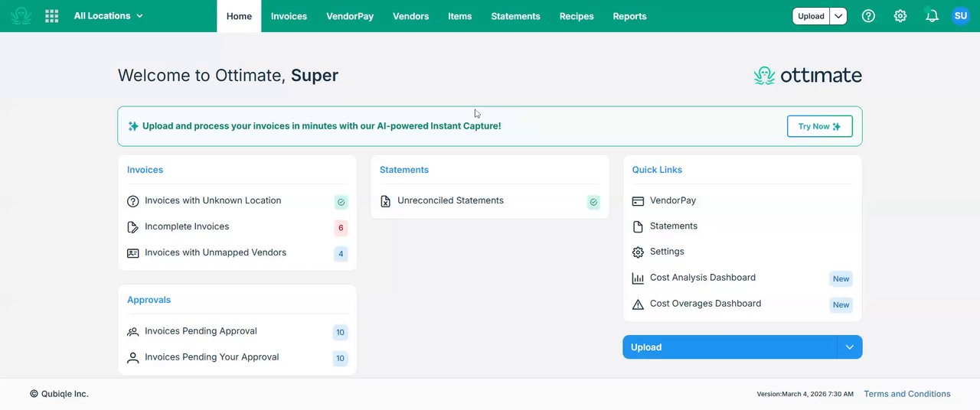The width and height of the screenshot is (980, 410).
Task: Switch to the Invoices tab
Action: 289,16
